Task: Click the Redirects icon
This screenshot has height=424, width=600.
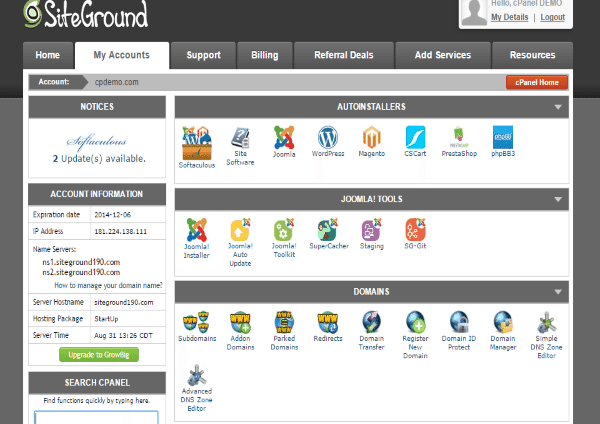Action: coord(328,323)
